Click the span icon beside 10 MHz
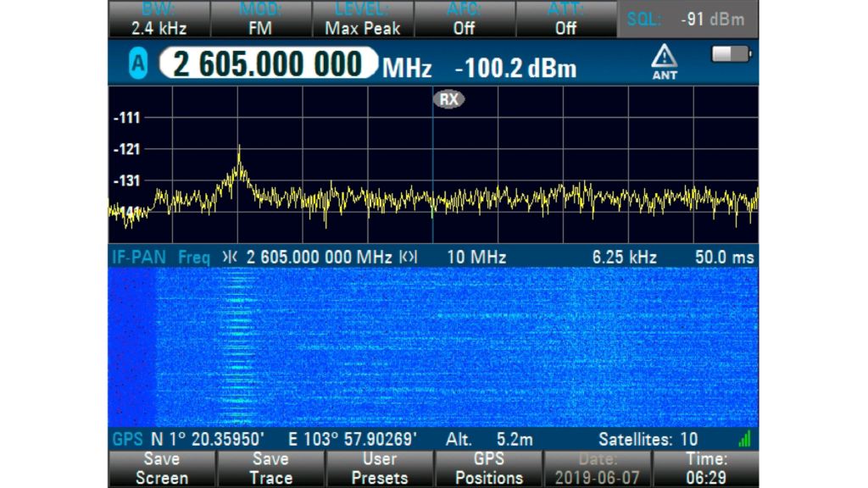Screen dimensions: 868x488 [409, 257]
